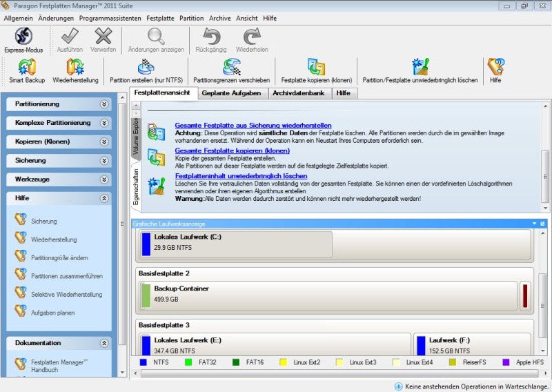Screen dimensions: 552x392
Task: Open Festplatte kopieren (klonen) tool
Action: click(317, 67)
